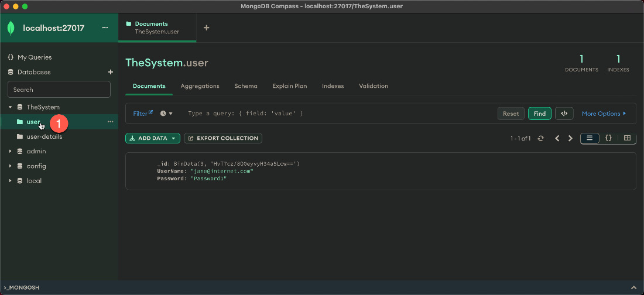The image size is (644, 295).
Task: Click the Databases heading in sidebar
Action: point(34,73)
